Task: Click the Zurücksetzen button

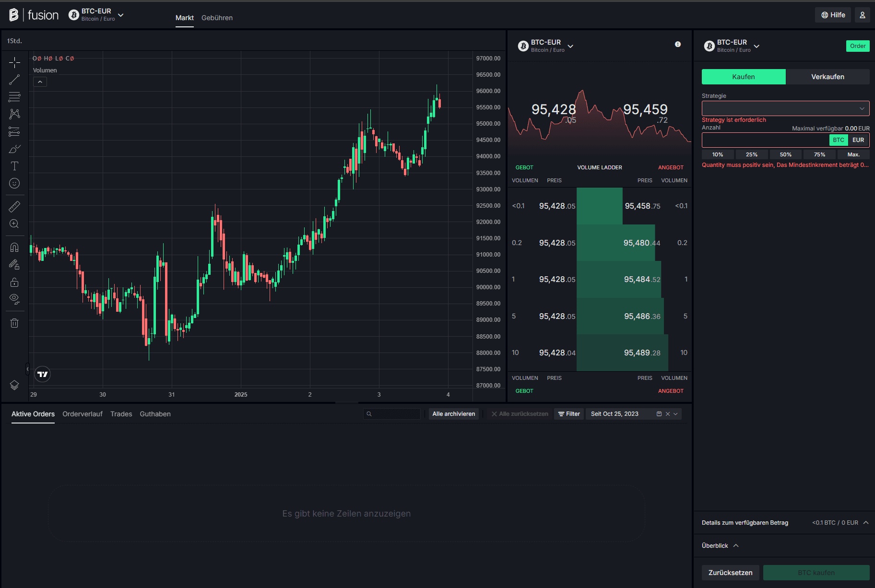Action: click(730, 573)
